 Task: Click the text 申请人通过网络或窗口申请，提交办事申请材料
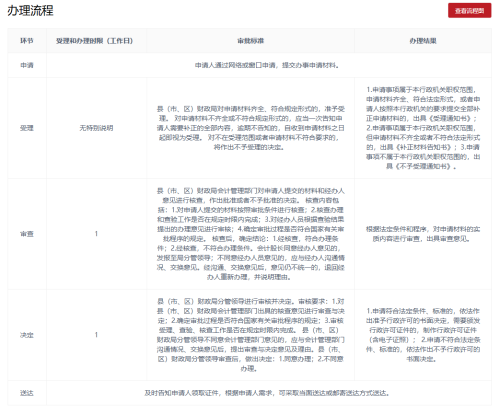(x=267, y=65)
